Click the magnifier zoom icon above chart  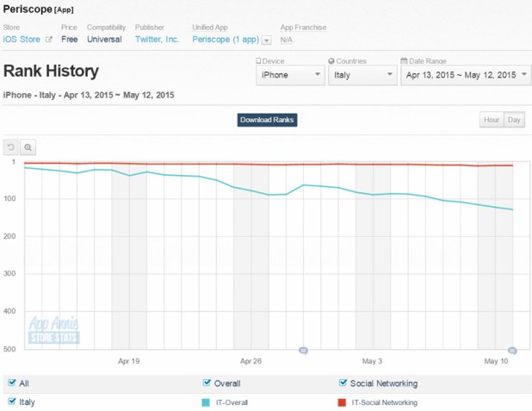point(28,147)
